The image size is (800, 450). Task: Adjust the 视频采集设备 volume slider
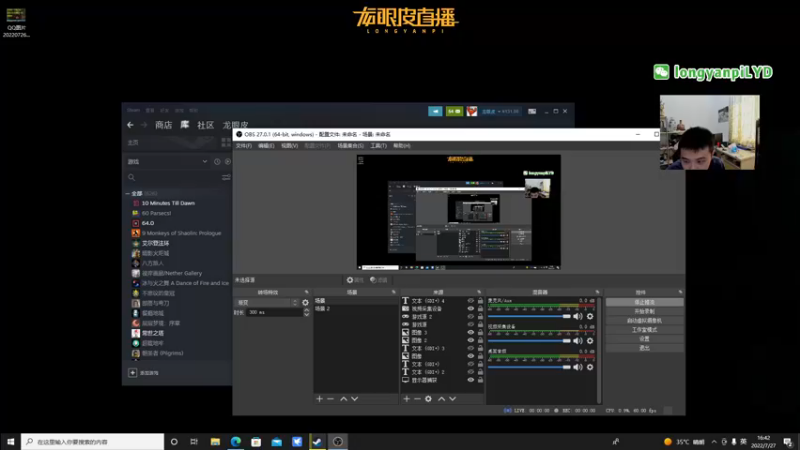tap(530, 341)
